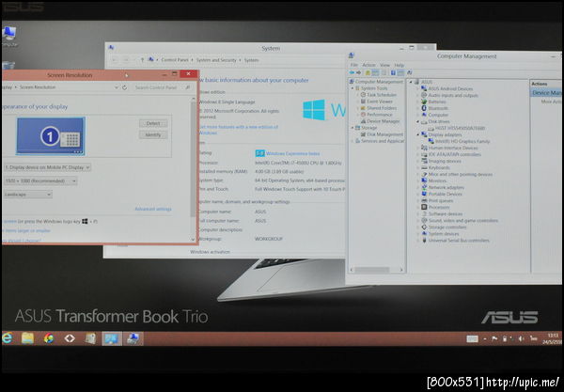The image size is (564, 392).
Task: Select Human Interface Devices
Action: click(x=453, y=148)
